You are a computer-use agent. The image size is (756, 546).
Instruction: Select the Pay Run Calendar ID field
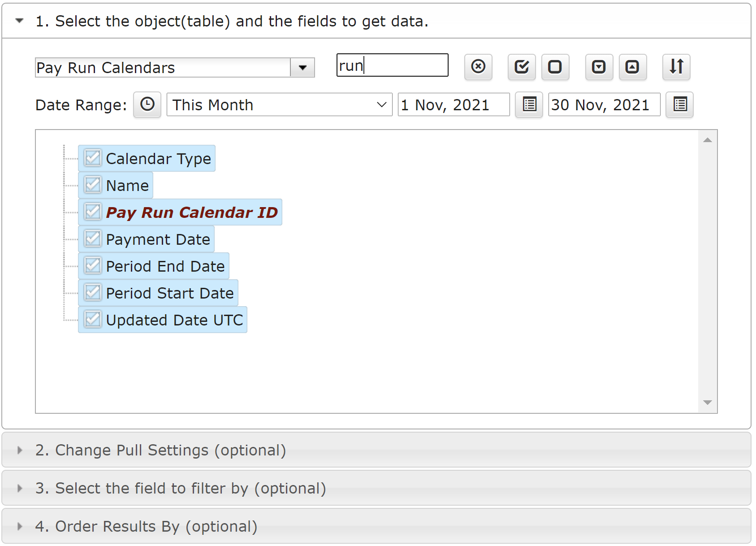click(x=192, y=212)
